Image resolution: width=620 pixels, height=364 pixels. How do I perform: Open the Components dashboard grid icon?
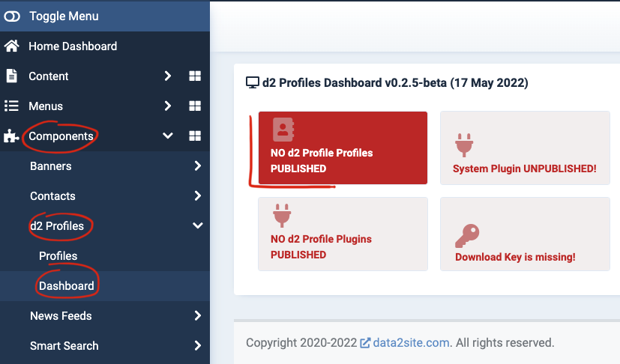coord(195,136)
